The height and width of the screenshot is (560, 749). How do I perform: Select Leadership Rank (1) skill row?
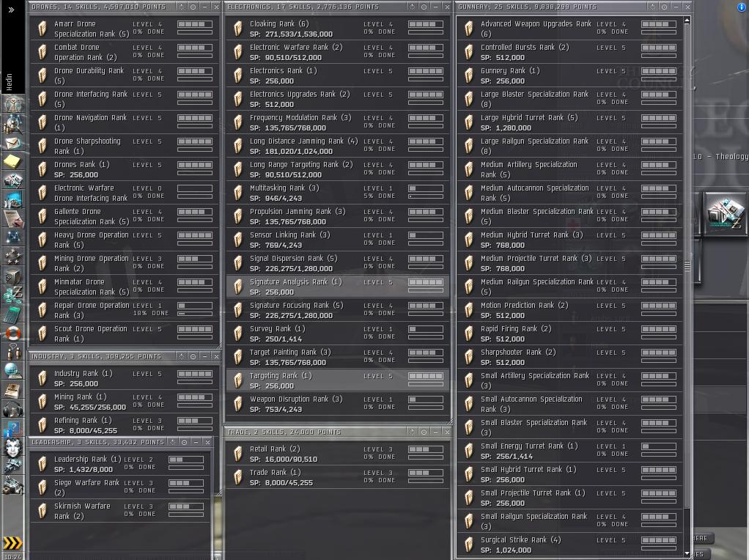coord(120,463)
